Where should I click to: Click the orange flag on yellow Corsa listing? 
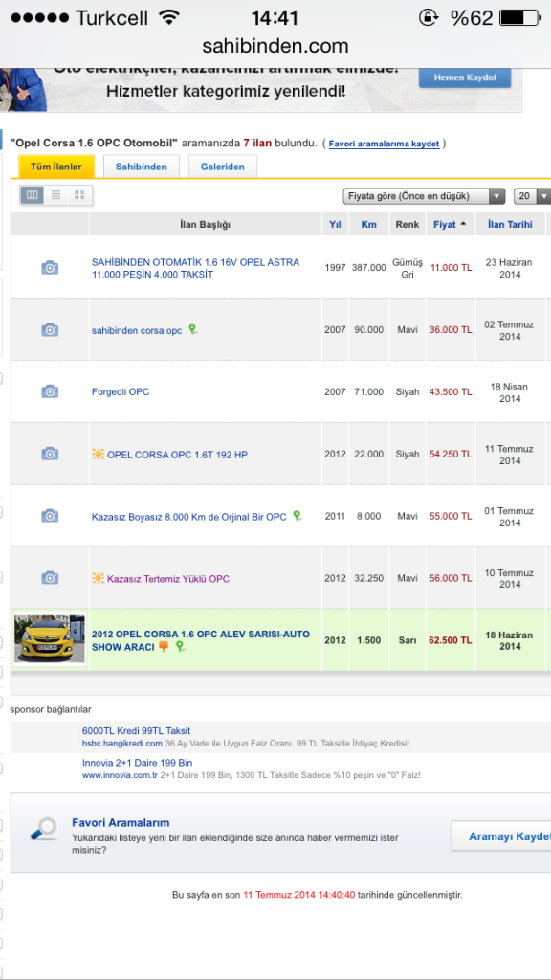(x=164, y=646)
